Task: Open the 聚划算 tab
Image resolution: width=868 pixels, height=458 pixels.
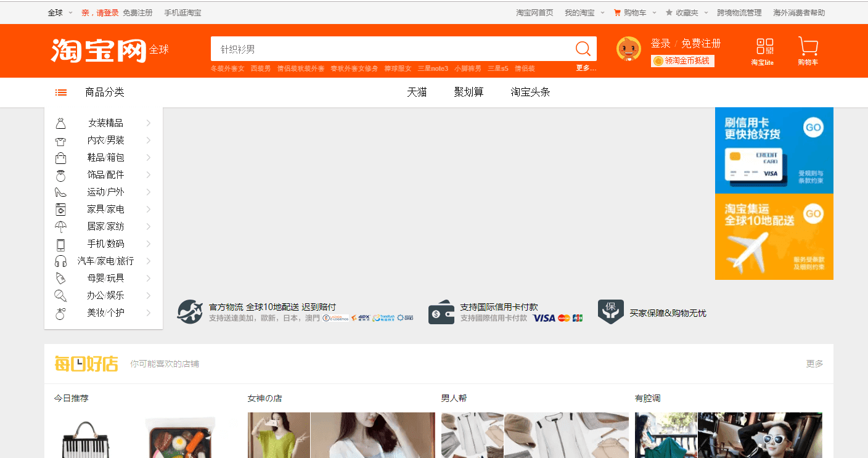Action: point(469,92)
